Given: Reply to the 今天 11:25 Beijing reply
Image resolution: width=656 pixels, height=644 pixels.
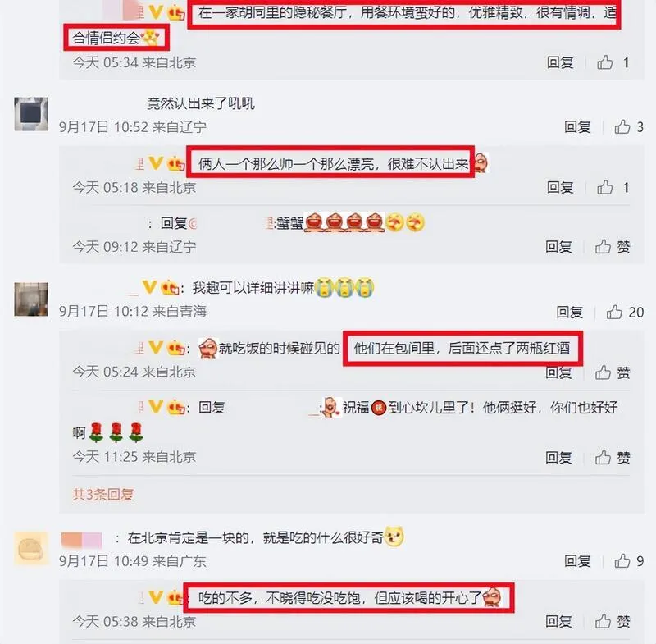Looking at the screenshot, I should click(558, 458).
